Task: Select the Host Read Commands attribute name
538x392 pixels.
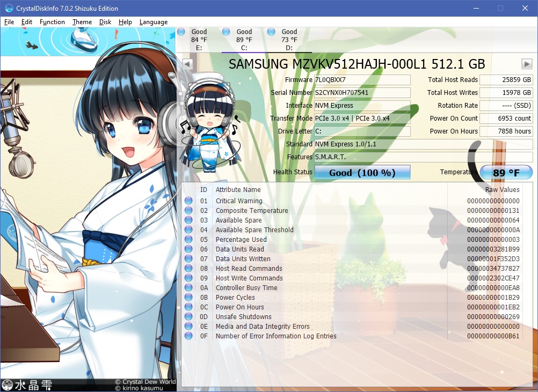Action: [249, 268]
